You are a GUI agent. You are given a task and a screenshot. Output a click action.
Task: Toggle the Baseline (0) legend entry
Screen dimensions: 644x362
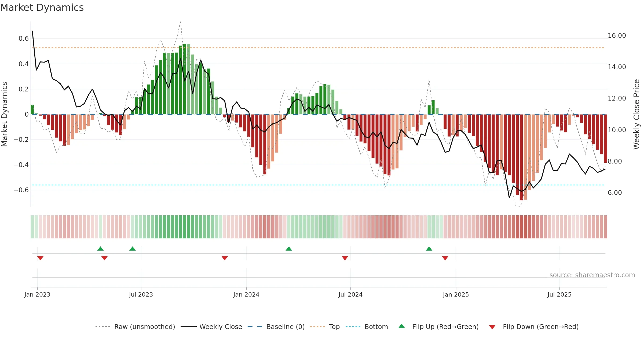(276, 327)
